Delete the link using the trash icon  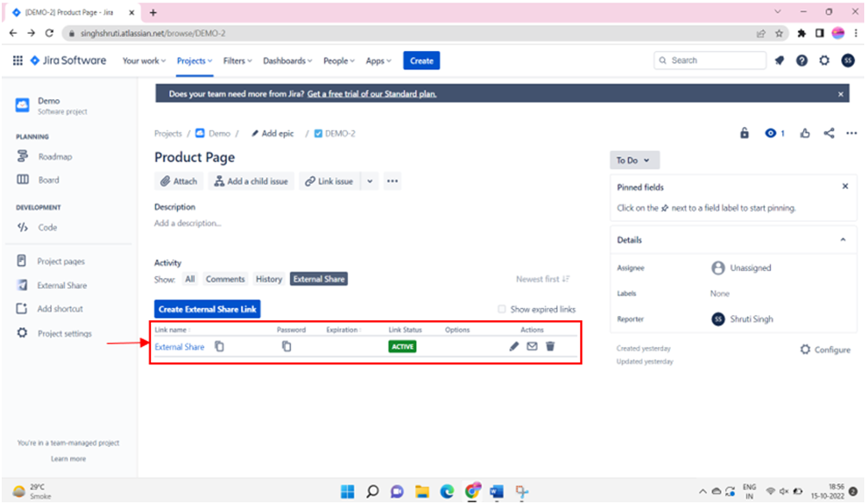pyautogui.click(x=551, y=346)
